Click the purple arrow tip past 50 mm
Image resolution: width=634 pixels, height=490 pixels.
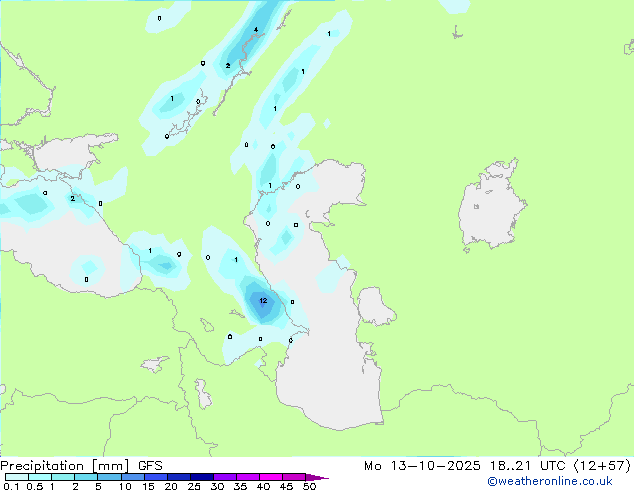click(317, 477)
